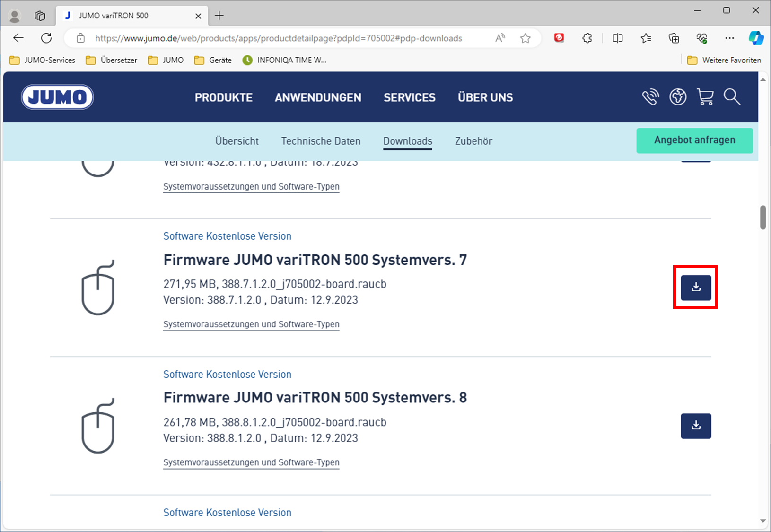
Task: Click the globe language selector icon
Action: [x=678, y=97]
